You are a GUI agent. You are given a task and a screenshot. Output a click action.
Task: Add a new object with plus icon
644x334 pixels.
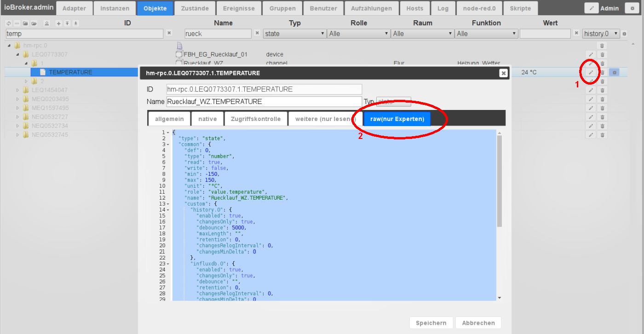58,23
